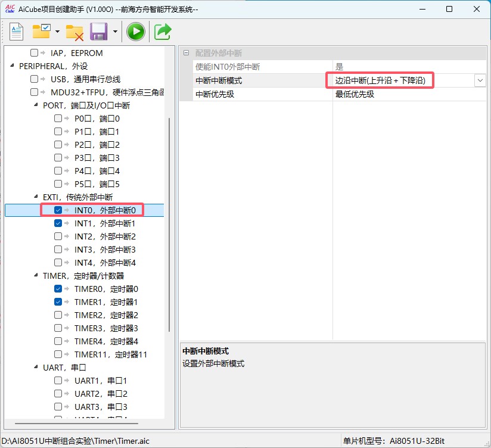Collapse the 配置外部中断 property group

187,53
